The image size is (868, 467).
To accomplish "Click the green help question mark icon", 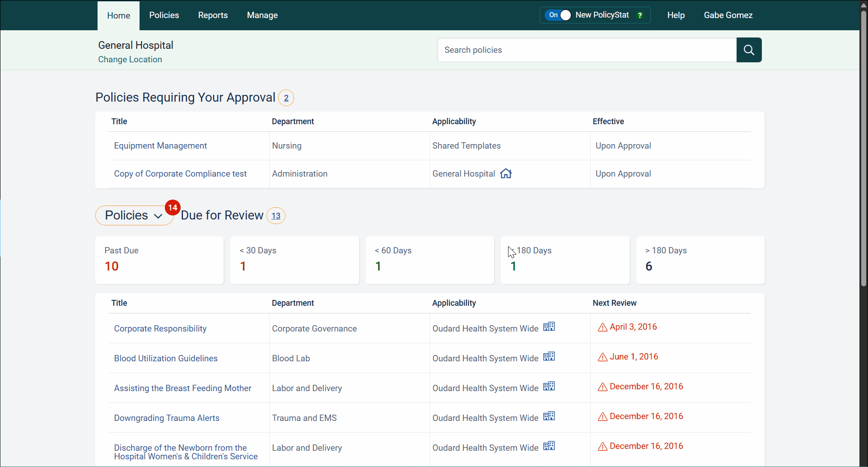I will coord(639,15).
